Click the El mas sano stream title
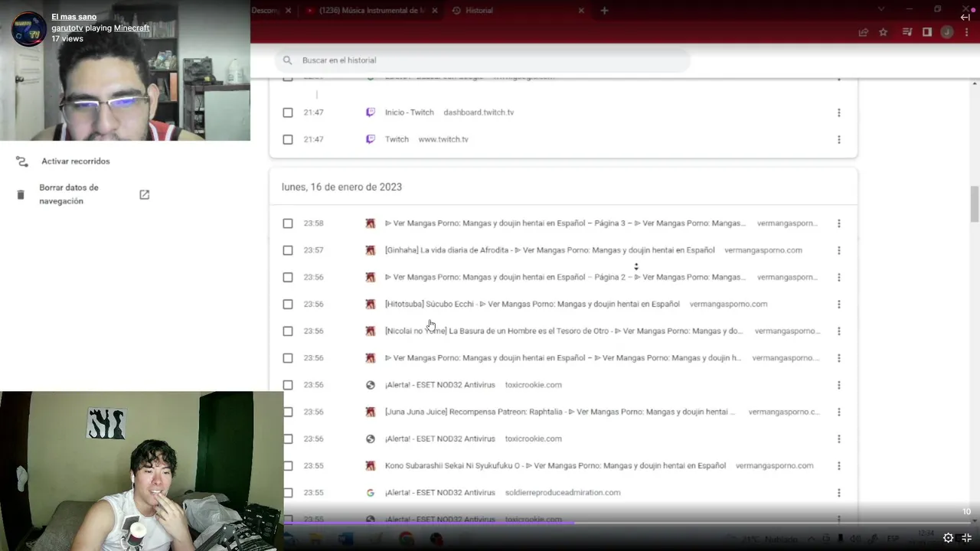This screenshot has height=551, width=980. tap(74, 17)
